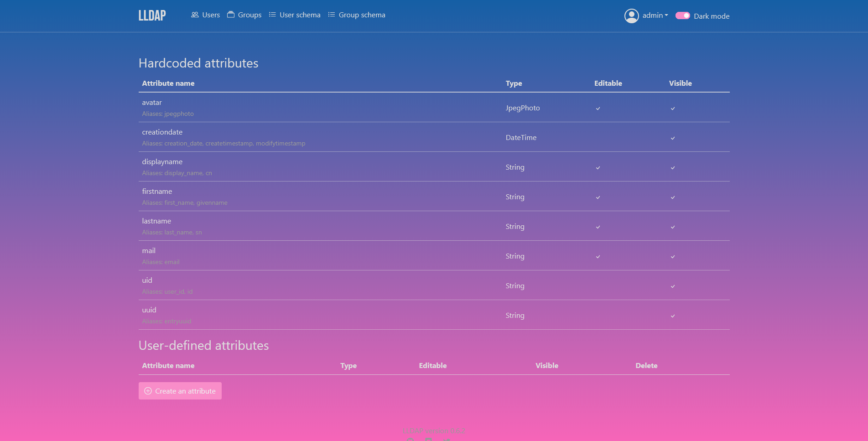Click the Delete column header
The image size is (868, 441).
tap(646, 366)
